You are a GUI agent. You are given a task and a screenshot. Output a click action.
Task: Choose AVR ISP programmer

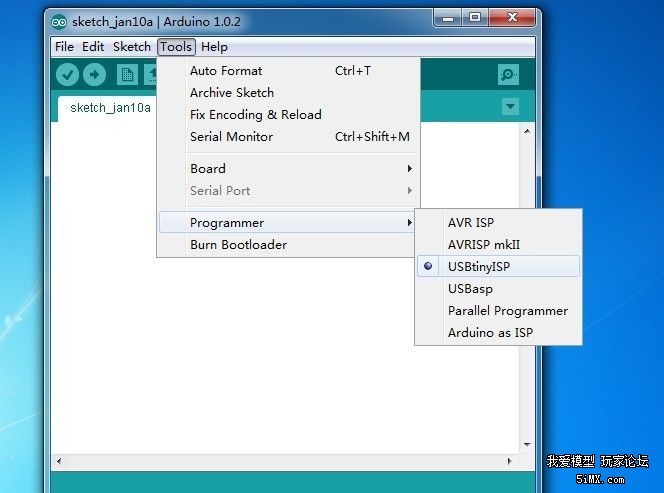pyautogui.click(x=498, y=222)
